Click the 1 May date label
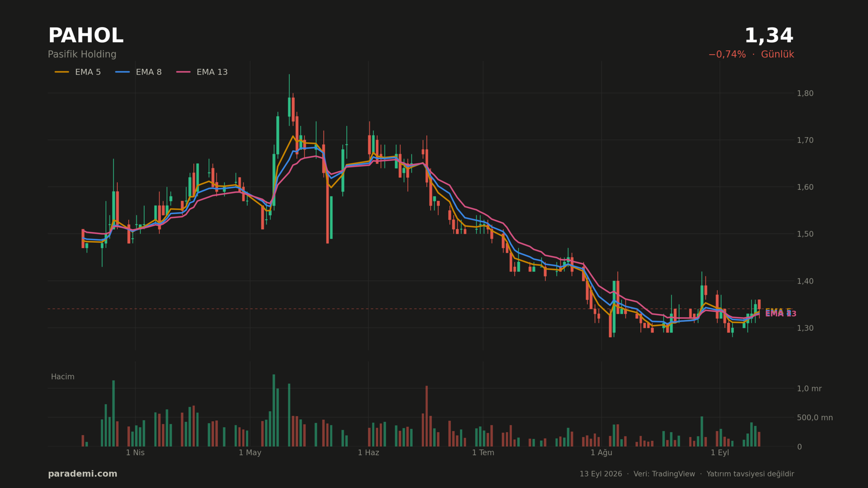868x488 pixels. coord(250,453)
